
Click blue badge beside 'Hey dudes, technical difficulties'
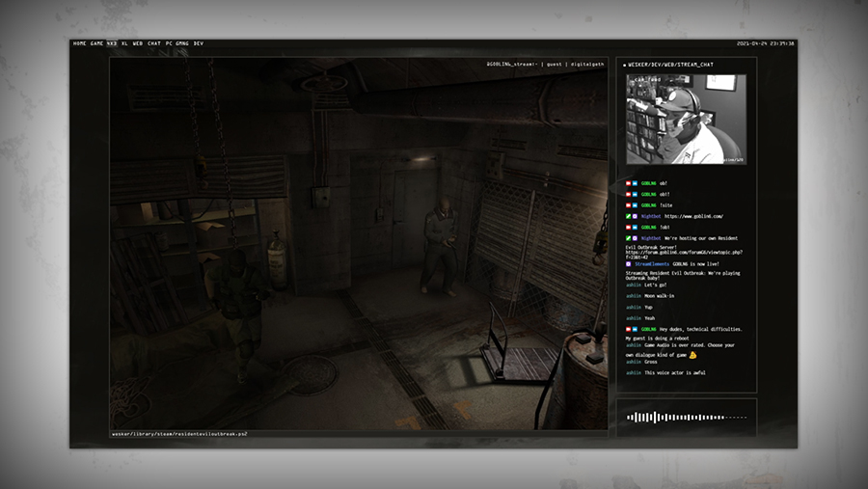(x=635, y=330)
